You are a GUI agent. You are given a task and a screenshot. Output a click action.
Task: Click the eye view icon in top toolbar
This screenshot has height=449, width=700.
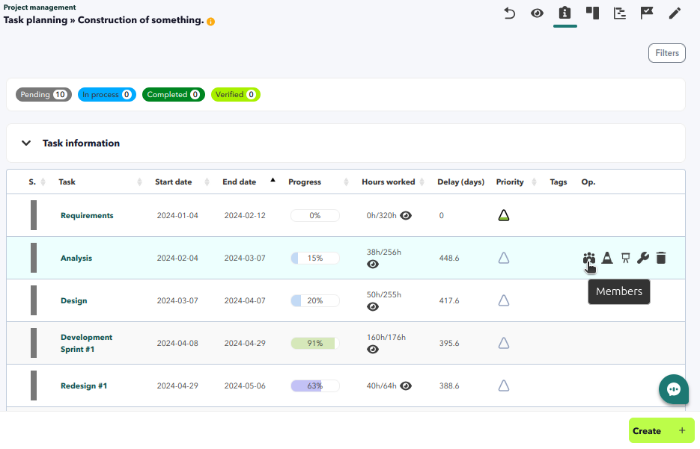pos(537,13)
